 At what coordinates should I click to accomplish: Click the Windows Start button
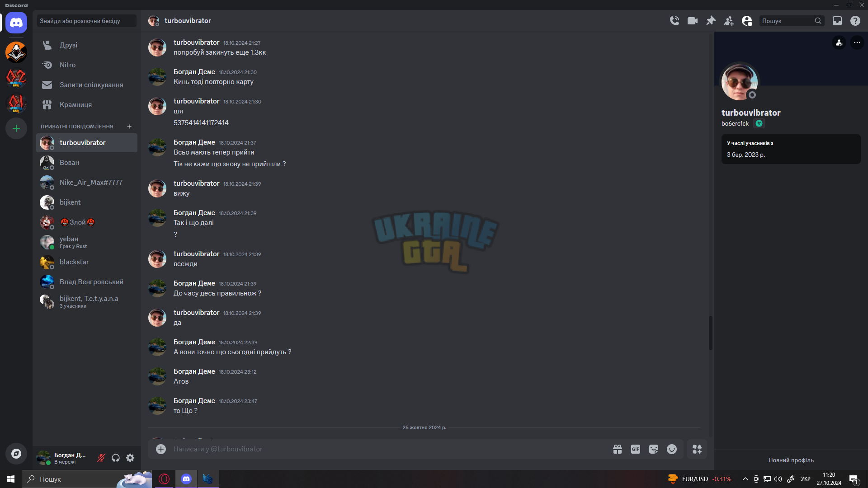(11, 479)
